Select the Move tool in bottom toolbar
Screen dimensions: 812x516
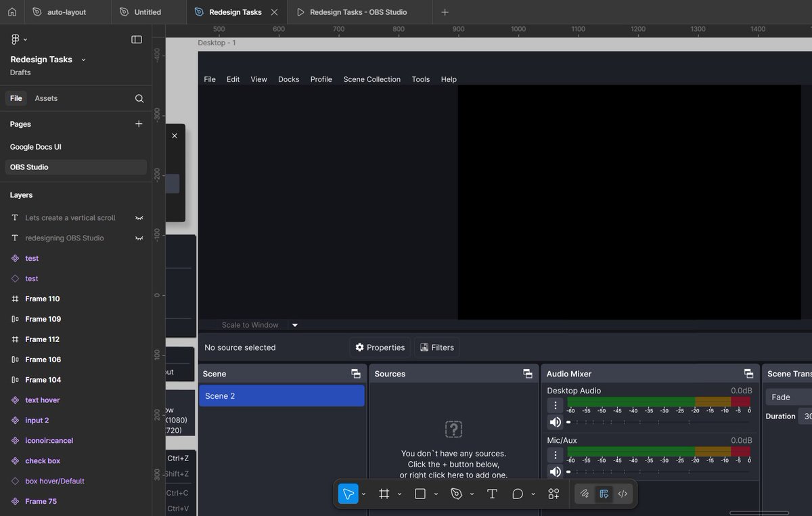pyautogui.click(x=348, y=494)
